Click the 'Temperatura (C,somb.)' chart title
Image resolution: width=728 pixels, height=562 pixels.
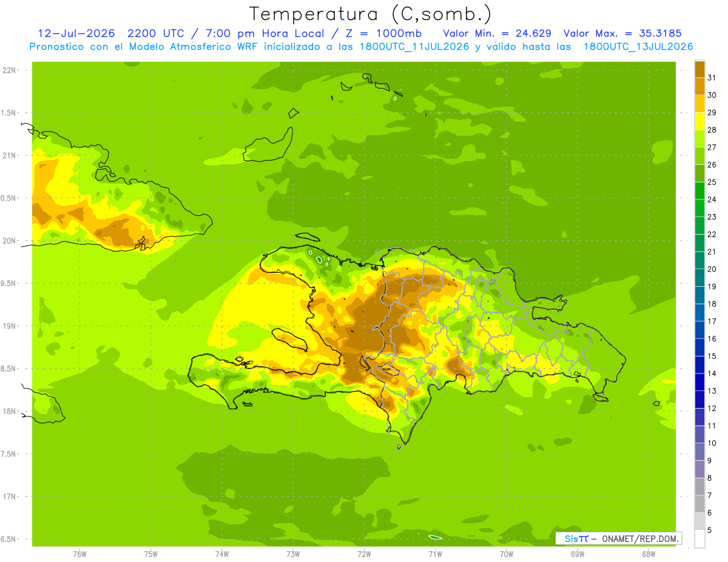tap(371, 14)
